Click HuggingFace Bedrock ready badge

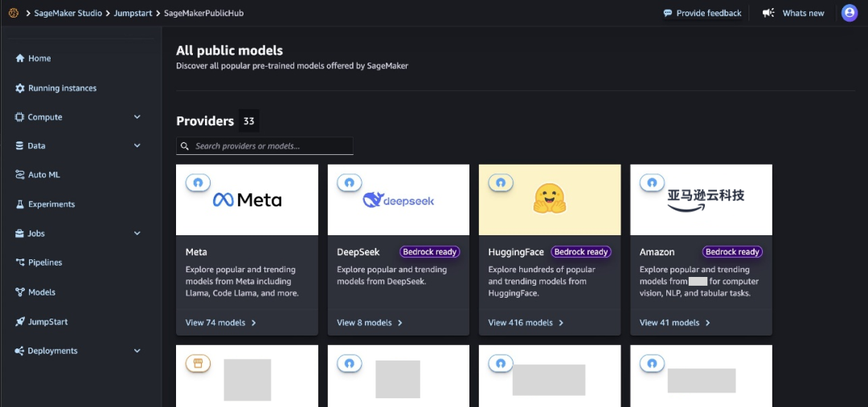coord(581,251)
